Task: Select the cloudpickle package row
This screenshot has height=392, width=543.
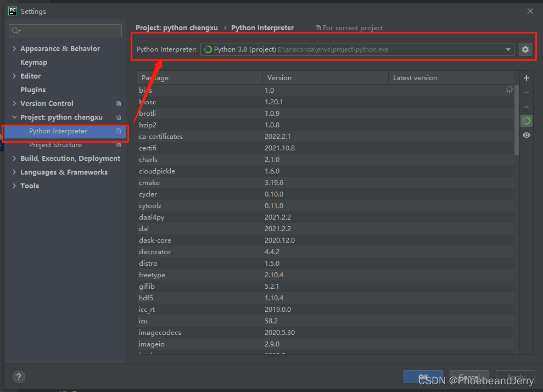Action: 326,171
